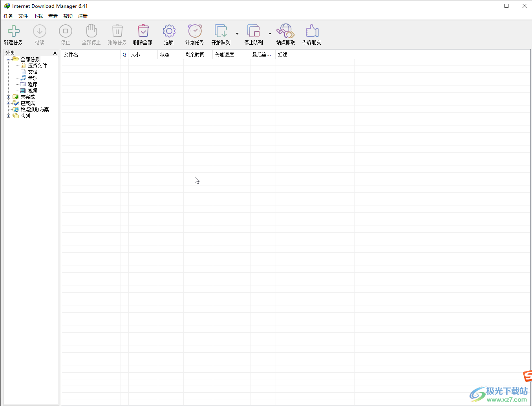This screenshot has height=406, width=532.
Task: Sort by the 文件名 column header
Action: click(91, 55)
